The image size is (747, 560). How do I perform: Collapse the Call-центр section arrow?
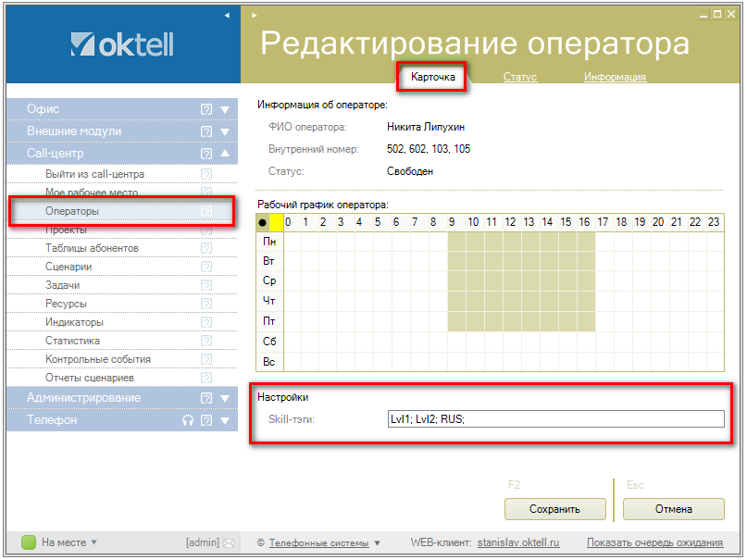pos(225,154)
